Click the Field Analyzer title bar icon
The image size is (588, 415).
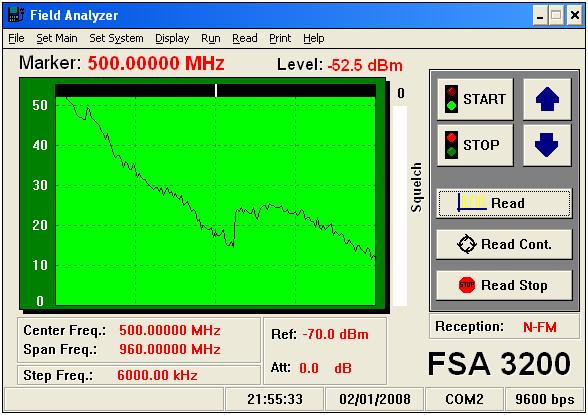[16, 15]
